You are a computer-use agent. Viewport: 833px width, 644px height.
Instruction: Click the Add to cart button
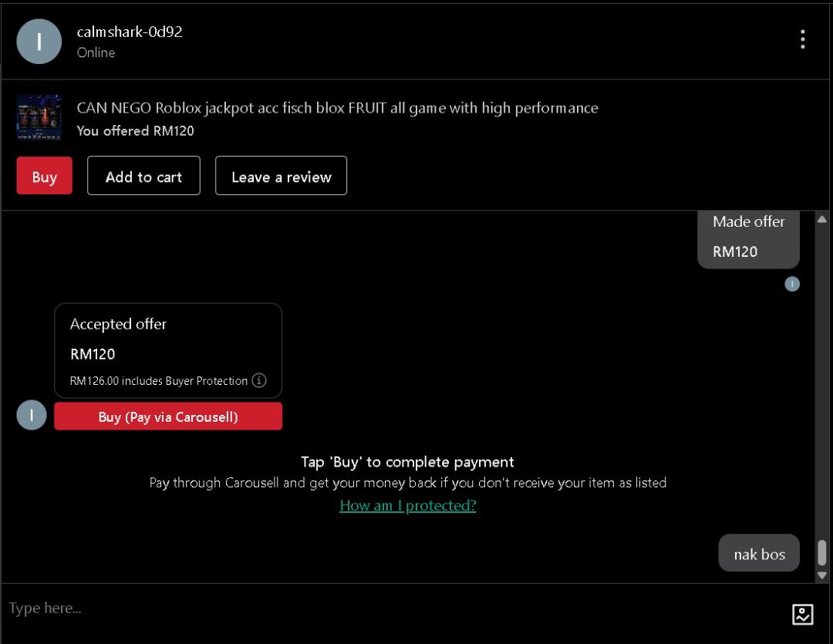143,177
